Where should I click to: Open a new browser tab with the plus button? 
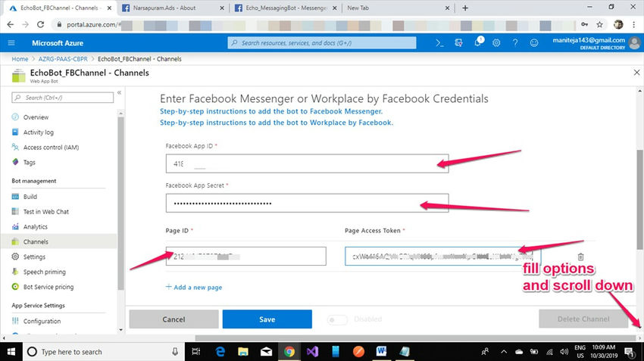point(465,8)
